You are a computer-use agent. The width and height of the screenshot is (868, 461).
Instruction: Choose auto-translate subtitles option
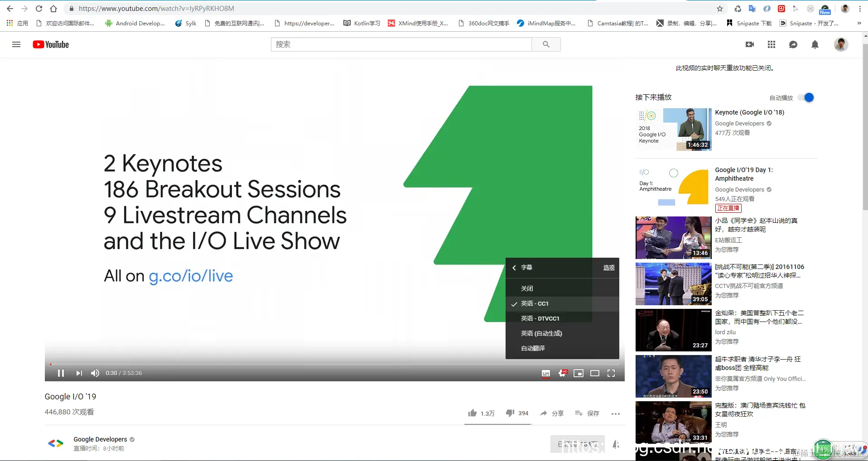point(562,348)
